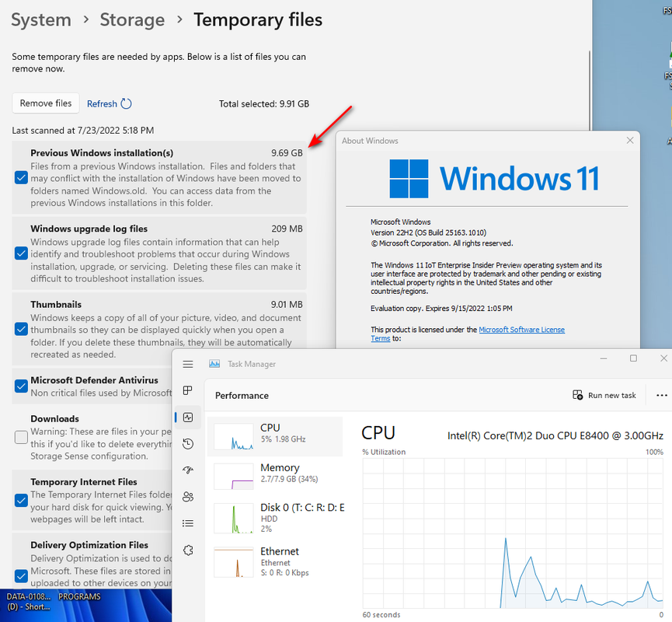
Task: Open Task Manager more options ellipsis
Action: pyautogui.click(x=661, y=395)
